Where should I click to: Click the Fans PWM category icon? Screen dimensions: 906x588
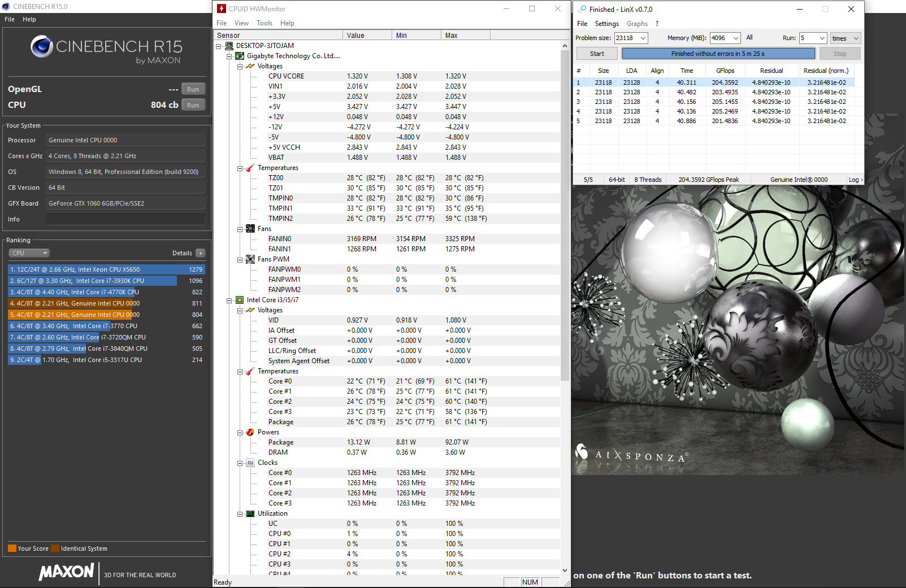coord(250,259)
